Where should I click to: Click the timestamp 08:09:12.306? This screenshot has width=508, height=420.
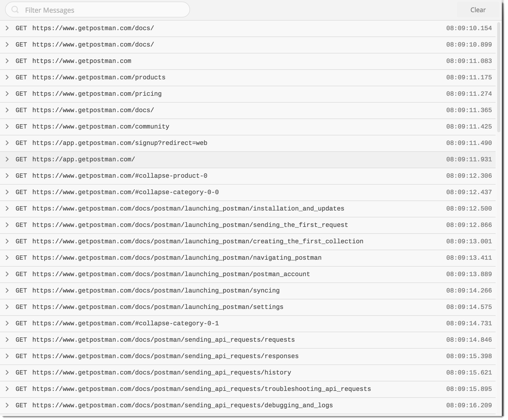point(469,176)
